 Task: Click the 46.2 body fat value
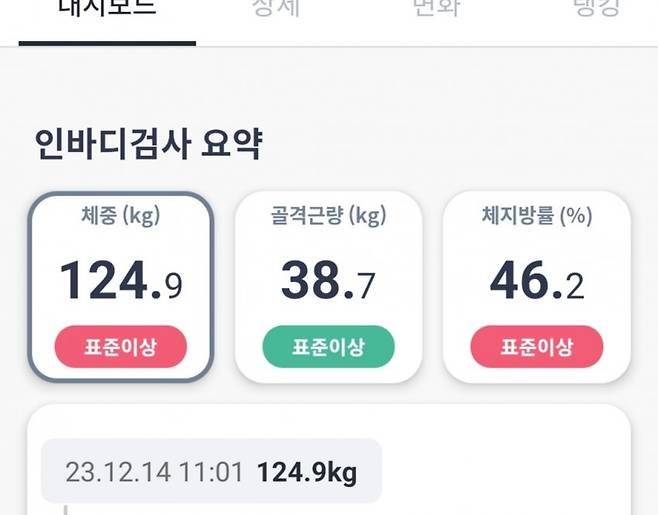click(537, 281)
